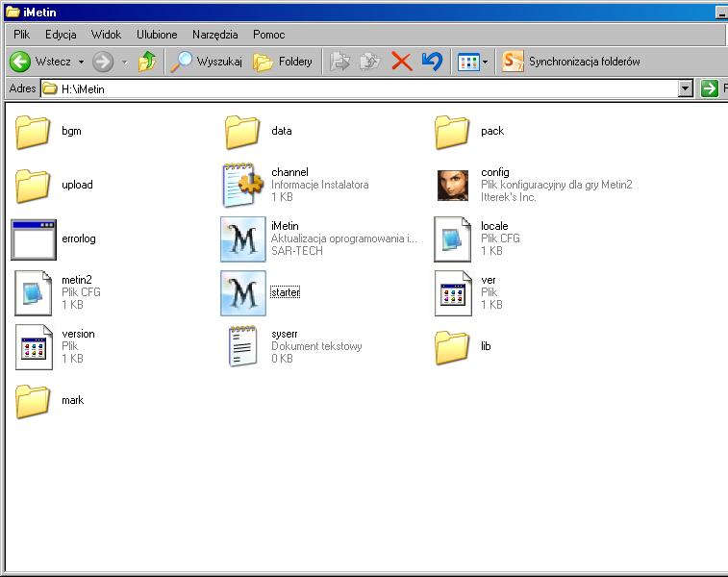Viewport: 728px width, 577px height.
Task: Click the Move To toolbar icon
Action: coord(339,62)
